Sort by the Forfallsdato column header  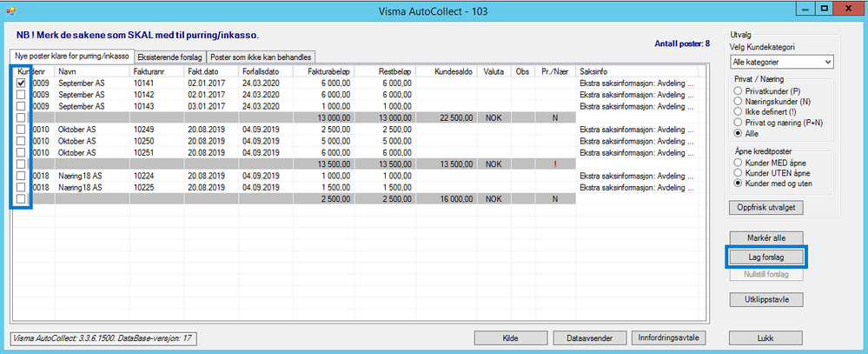pyautogui.click(x=266, y=71)
